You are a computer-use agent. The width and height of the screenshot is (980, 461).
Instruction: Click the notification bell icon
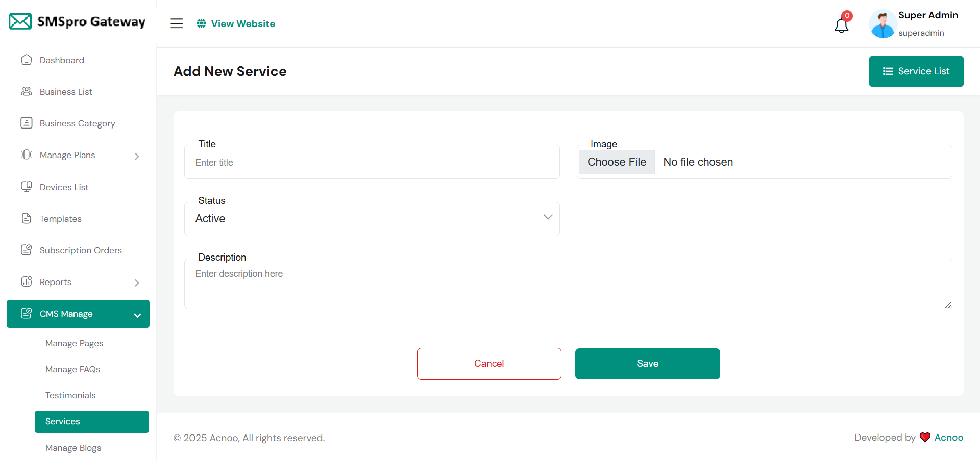[841, 25]
